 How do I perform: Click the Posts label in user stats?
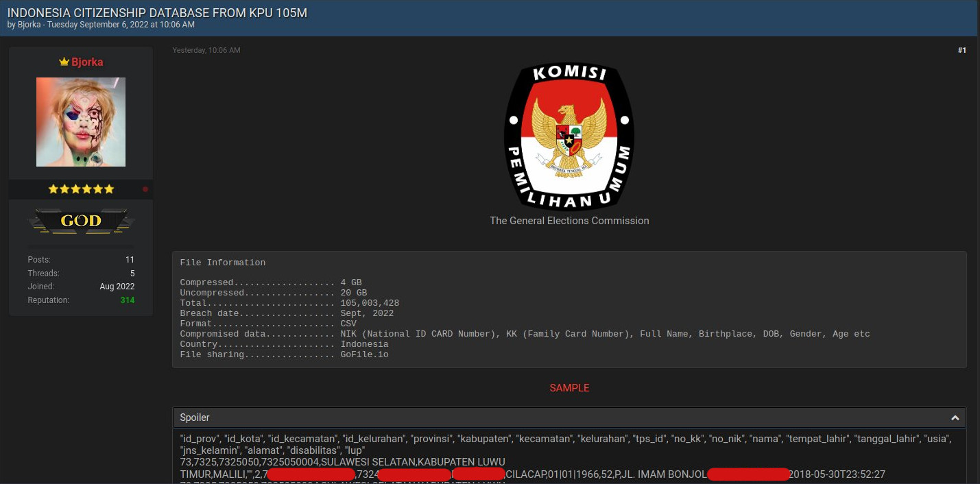pyautogui.click(x=39, y=260)
